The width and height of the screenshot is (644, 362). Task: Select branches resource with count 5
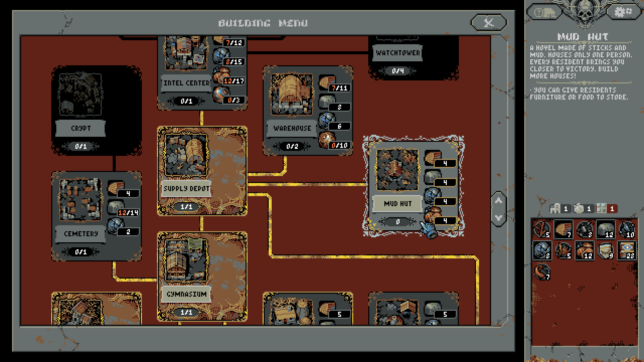(542, 230)
